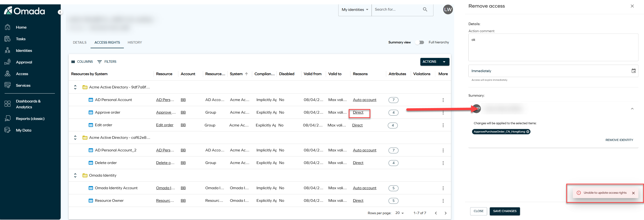Image resolution: width=644 pixels, height=220 pixels.
Task: Click the CLOSE button
Action: 478,211
